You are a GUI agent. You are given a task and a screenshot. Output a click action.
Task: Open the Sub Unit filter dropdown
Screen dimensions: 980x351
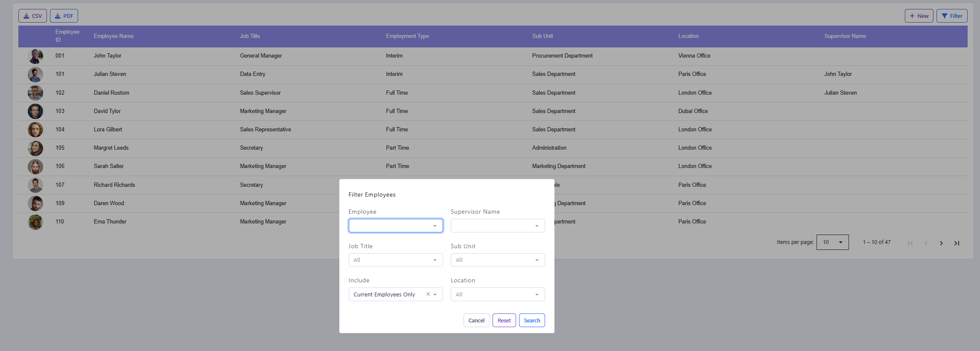pos(497,260)
